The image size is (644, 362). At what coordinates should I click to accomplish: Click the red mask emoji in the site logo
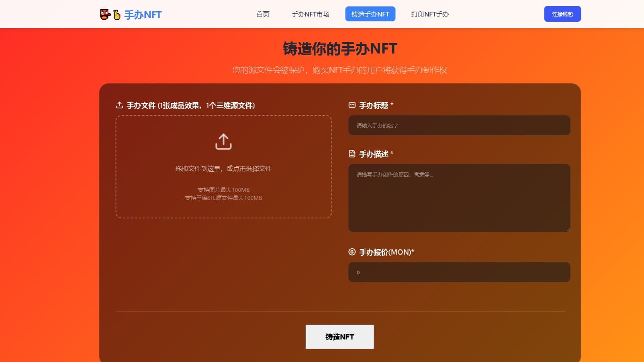click(x=104, y=14)
